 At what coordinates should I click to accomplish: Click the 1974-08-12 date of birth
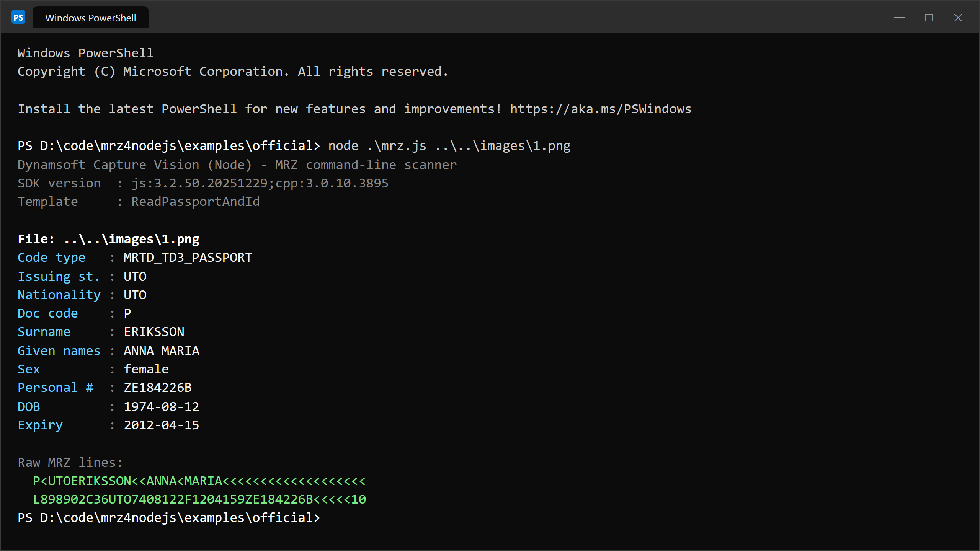[161, 407]
